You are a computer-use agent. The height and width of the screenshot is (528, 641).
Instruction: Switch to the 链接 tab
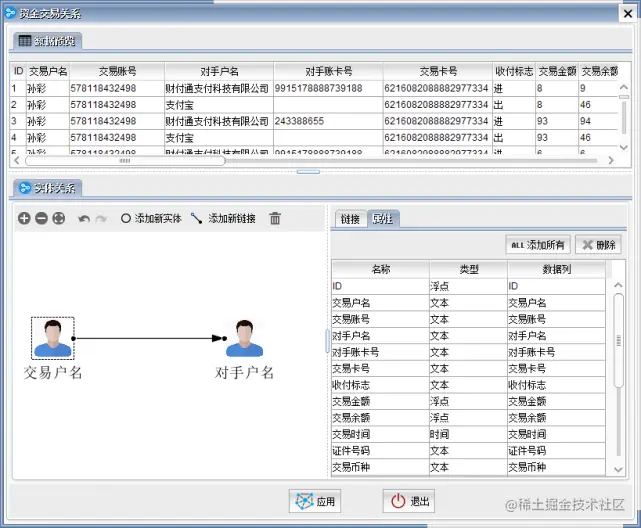pos(350,219)
